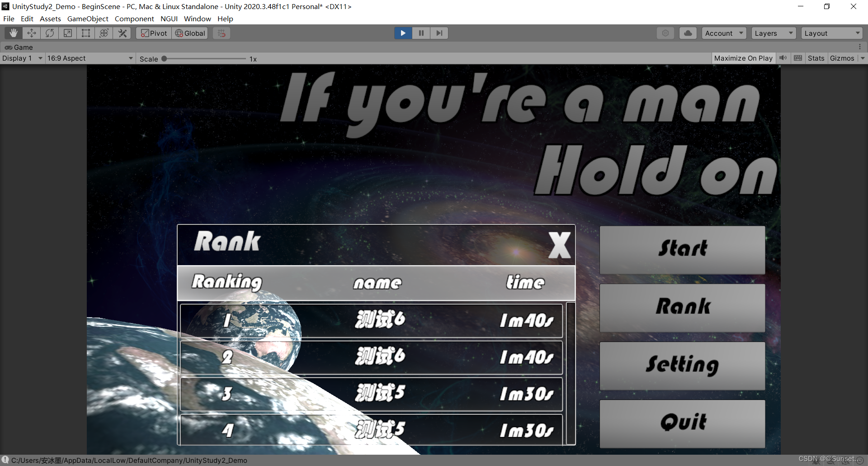
Task: Select the Move tool
Action: point(32,33)
